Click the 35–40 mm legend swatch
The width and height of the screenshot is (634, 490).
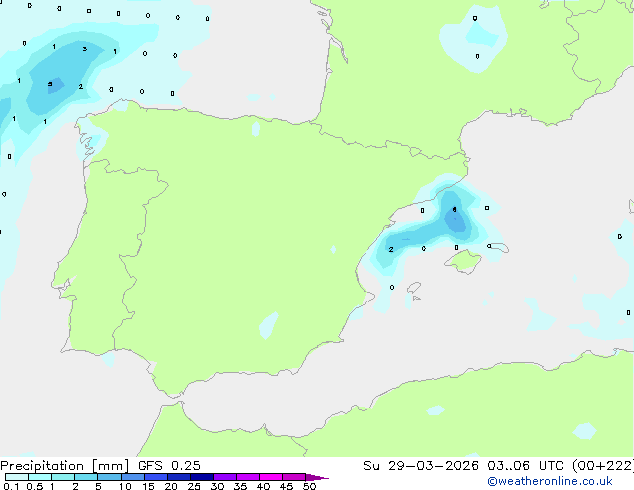tap(247, 477)
